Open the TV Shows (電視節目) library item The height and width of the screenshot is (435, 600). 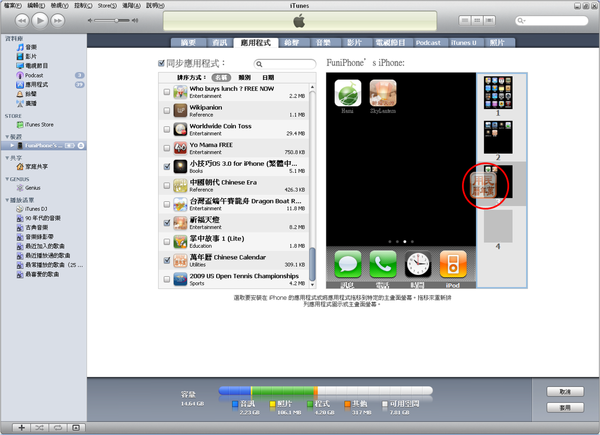tap(32, 66)
